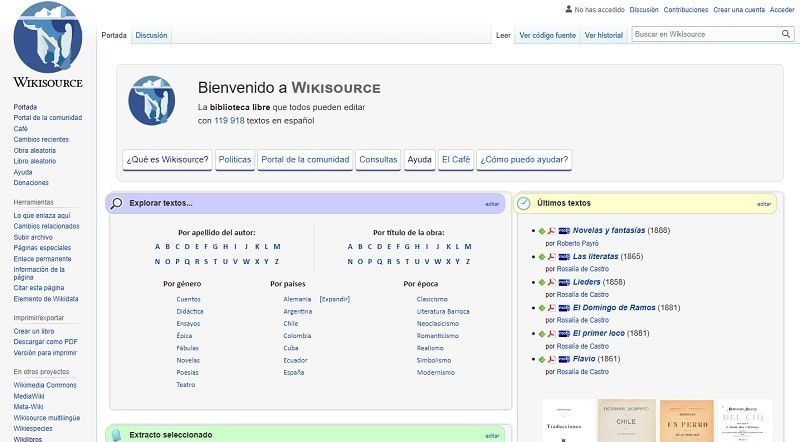
Task: Select the Portada tab
Action: (x=114, y=35)
